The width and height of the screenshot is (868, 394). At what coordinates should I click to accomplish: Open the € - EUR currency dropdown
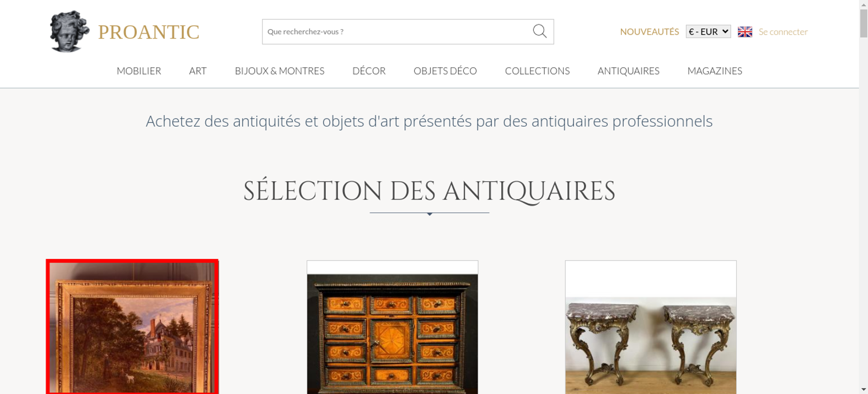[708, 32]
